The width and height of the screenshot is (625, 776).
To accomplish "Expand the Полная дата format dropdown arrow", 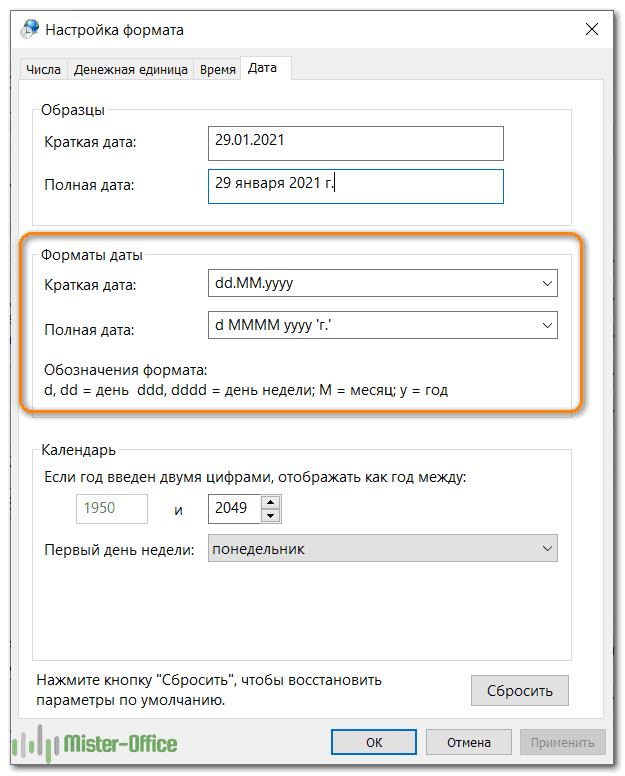I will coord(546,326).
